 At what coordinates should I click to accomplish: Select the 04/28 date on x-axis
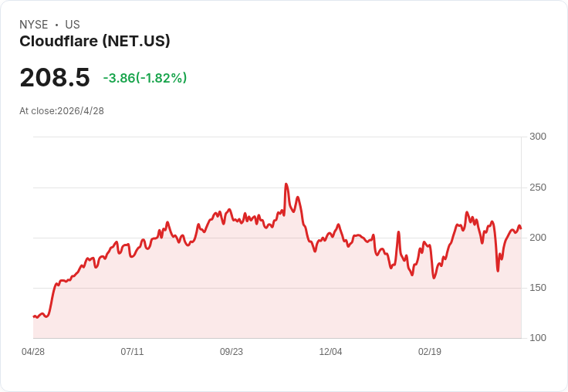(x=33, y=351)
